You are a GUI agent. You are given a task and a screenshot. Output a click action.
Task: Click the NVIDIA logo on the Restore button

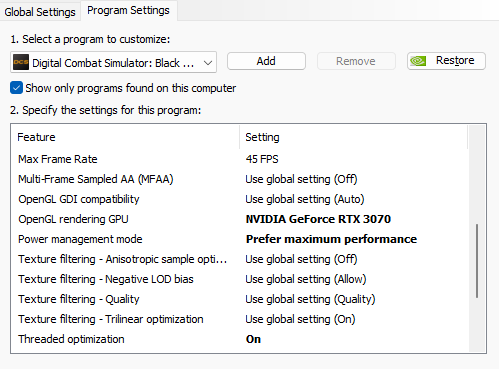(x=418, y=61)
